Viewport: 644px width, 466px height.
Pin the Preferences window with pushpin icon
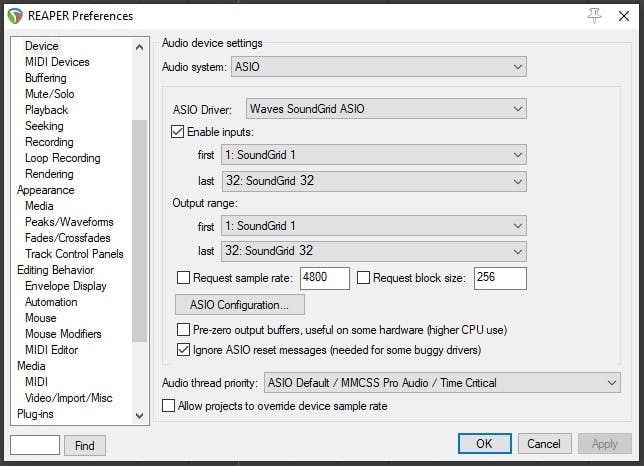(594, 16)
